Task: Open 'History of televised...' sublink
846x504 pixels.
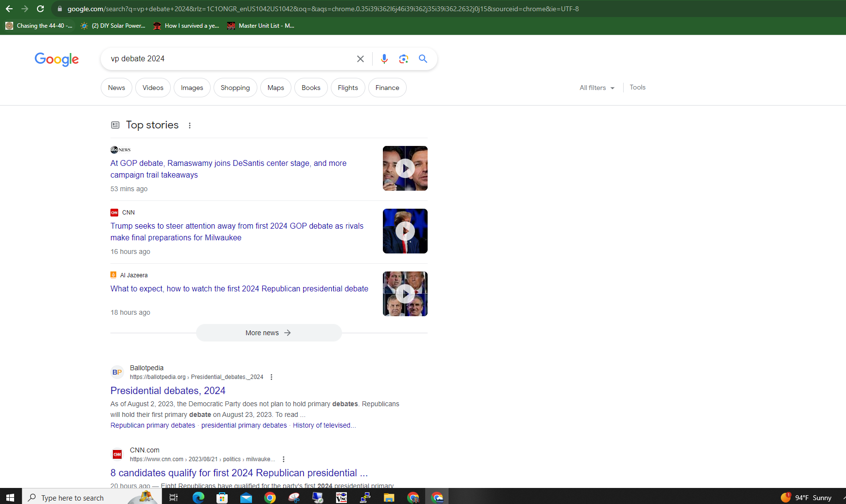Action: (x=324, y=425)
